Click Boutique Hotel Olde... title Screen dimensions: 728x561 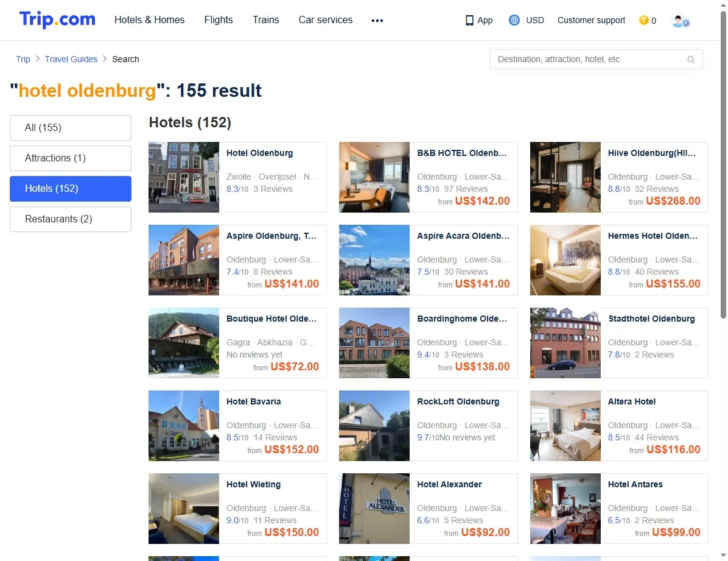pos(271,319)
